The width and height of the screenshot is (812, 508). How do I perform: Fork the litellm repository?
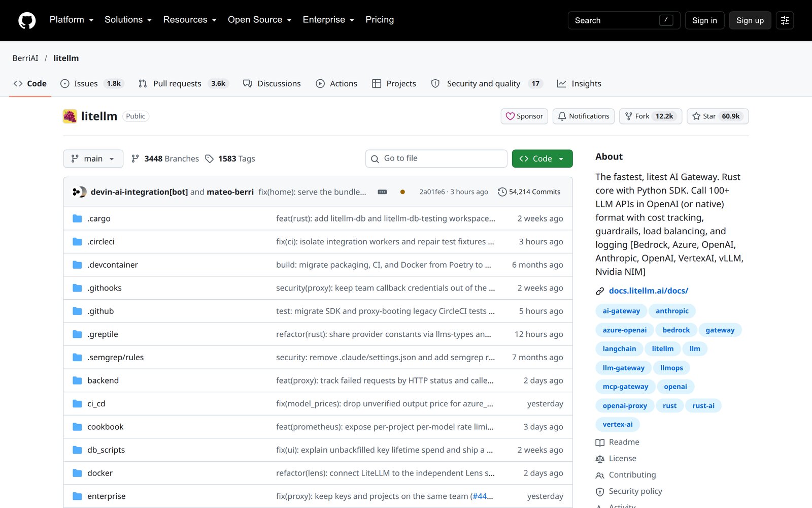[x=651, y=116]
